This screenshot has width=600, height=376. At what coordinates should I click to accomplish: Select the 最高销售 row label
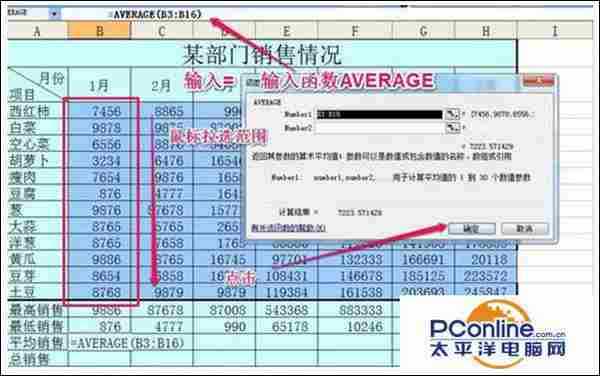pyautogui.click(x=38, y=310)
